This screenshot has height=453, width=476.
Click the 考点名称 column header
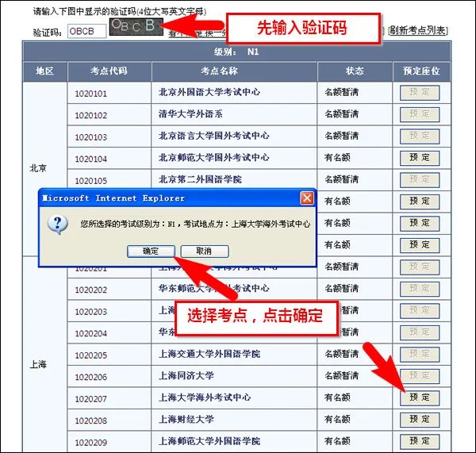click(x=234, y=71)
